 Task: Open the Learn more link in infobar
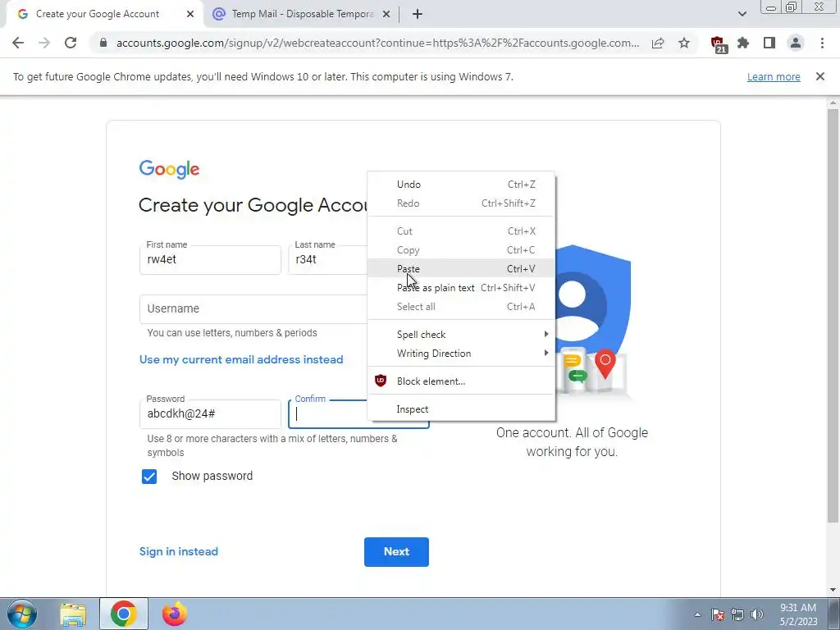click(774, 76)
